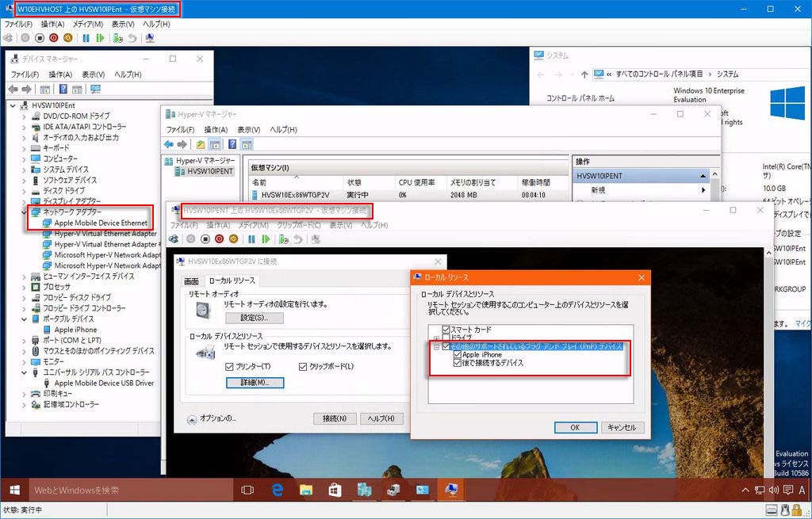The image size is (812, 519).
Task: Uncheck the スマート カード checkbox
Action: click(446, 329)
